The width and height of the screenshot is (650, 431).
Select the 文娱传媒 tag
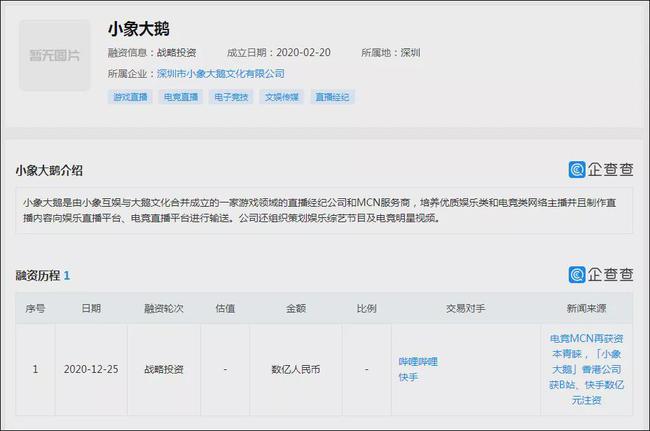(x=282, y=97)
